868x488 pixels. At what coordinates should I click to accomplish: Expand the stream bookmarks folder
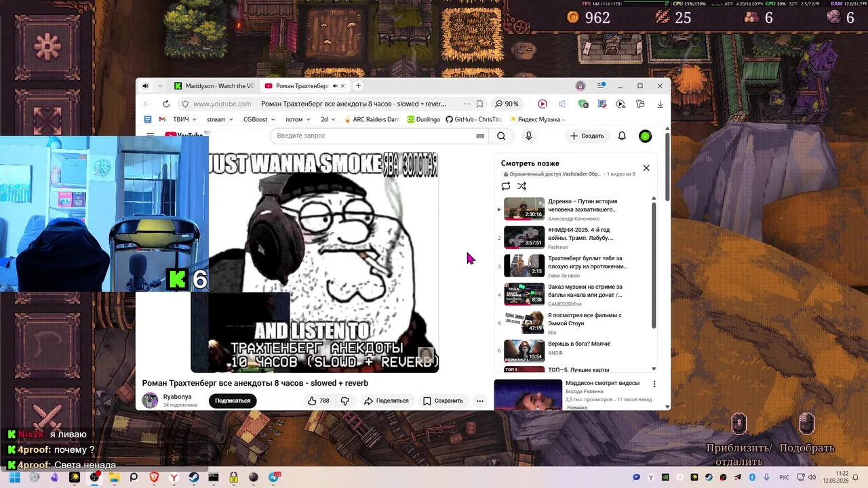(x=220, y=119)
